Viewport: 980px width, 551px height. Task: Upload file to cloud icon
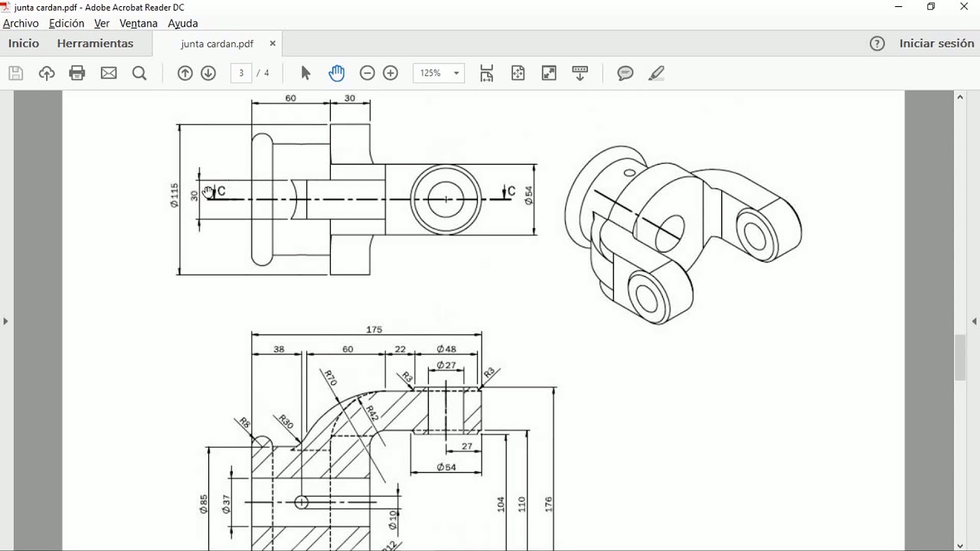[x=47, y=73]
